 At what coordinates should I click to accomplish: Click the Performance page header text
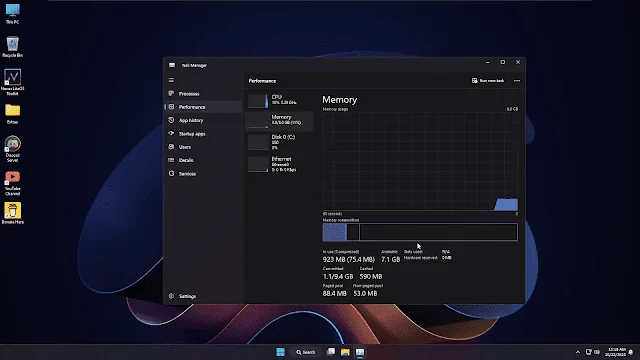(262, 81)
